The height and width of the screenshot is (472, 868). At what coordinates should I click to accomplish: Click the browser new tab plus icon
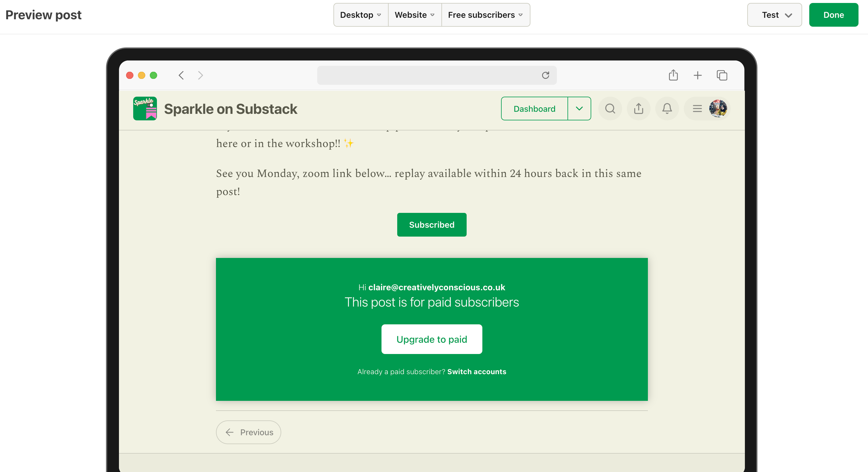point(697,75)
